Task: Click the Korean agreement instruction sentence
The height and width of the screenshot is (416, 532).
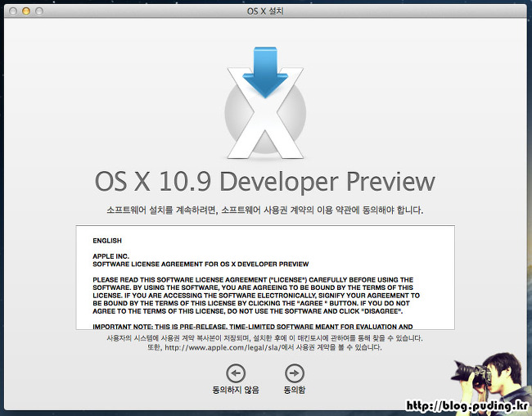Action: [264, 210]
